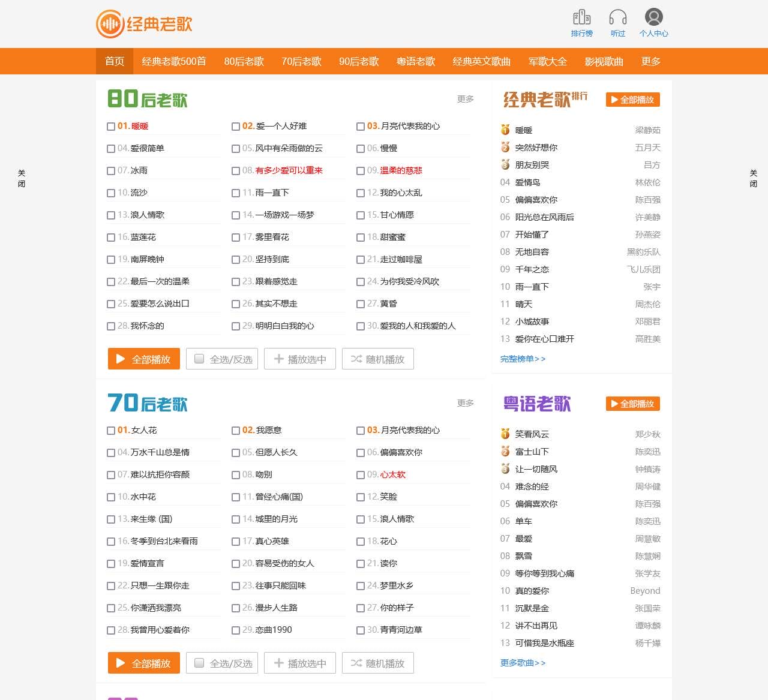768x700 pixels.
Task: Click the play triangle on 全部播放 for 粤语老歌
Action: pos(614,403)
